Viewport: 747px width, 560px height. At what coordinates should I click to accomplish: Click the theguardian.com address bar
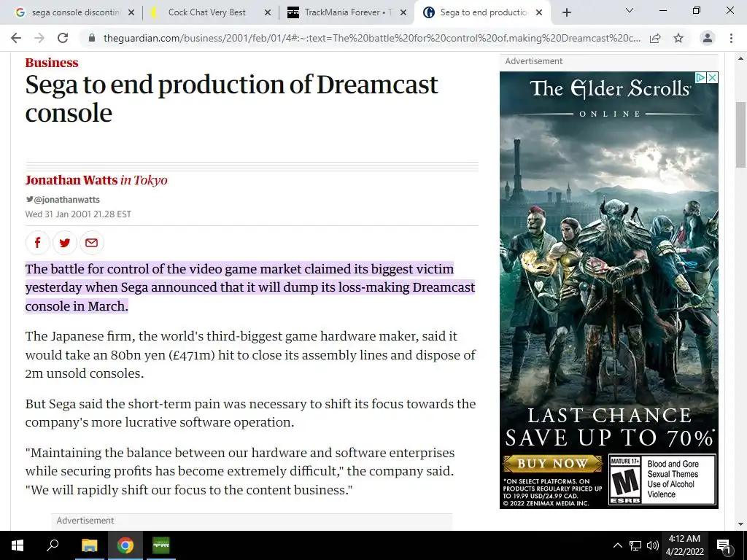click(371, 38)
